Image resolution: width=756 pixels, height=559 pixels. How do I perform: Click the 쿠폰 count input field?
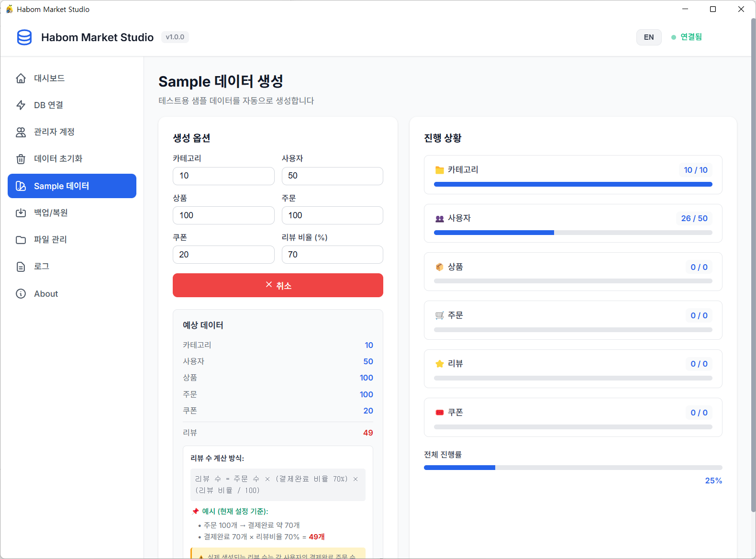[223, 255]
